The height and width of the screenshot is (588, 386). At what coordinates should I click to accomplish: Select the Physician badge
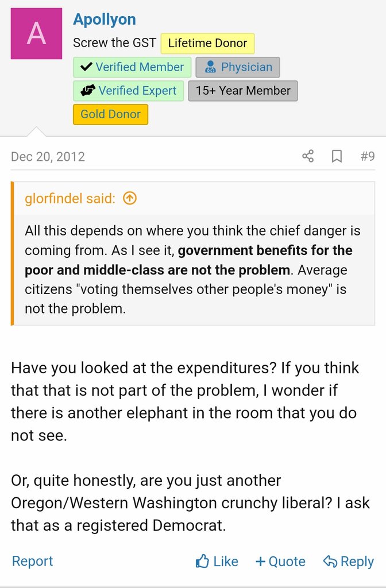pyautogui.click(x=238, y=67)
